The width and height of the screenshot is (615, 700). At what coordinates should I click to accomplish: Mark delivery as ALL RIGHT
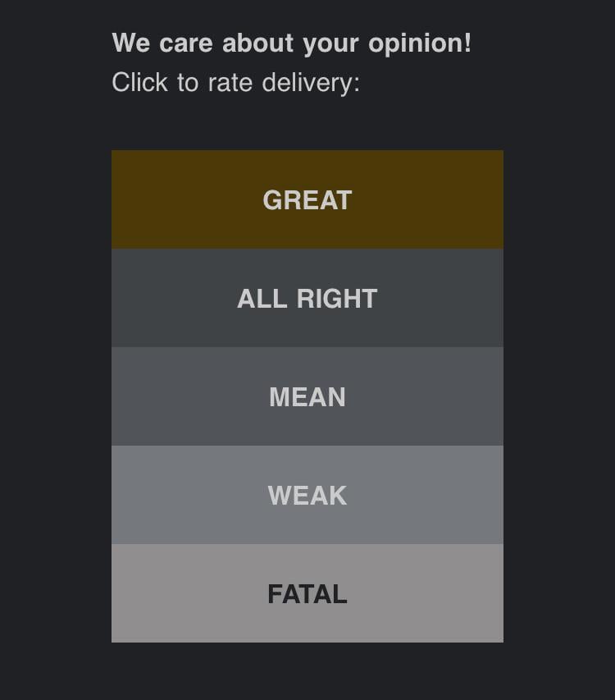(307, 298)
